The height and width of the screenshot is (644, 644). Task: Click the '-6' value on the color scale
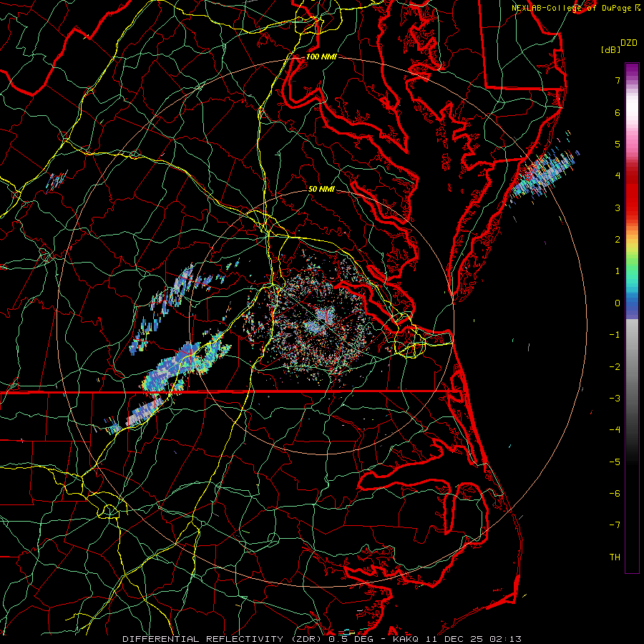[x=615, y=494]
